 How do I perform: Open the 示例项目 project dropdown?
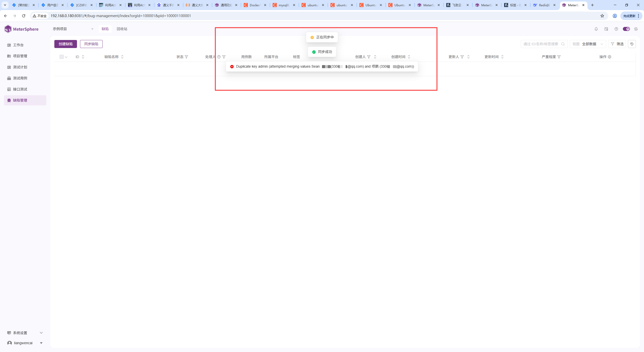click(73, 29)
